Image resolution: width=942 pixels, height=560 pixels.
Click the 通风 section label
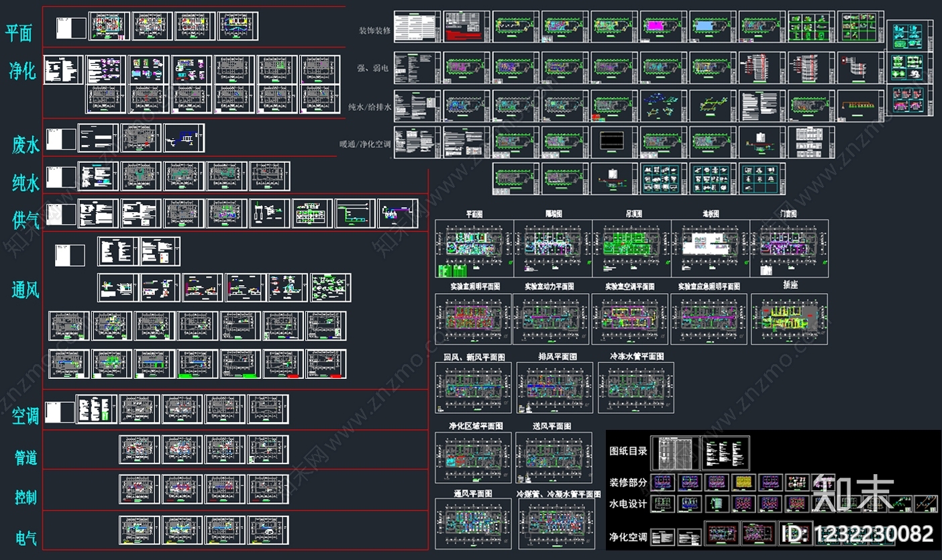tap(25, 290)
